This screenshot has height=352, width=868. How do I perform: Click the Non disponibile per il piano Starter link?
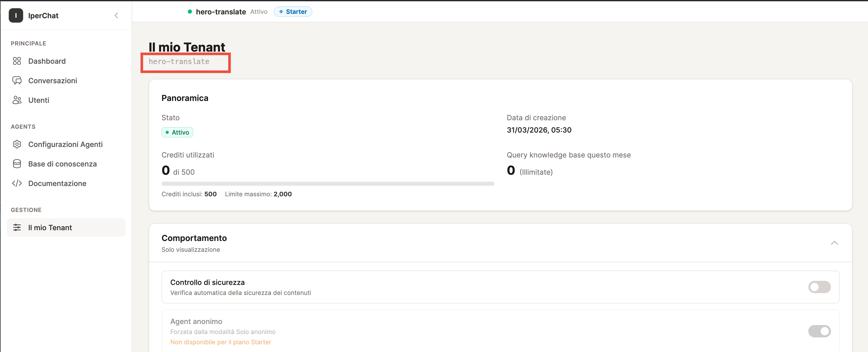point(221,342)
